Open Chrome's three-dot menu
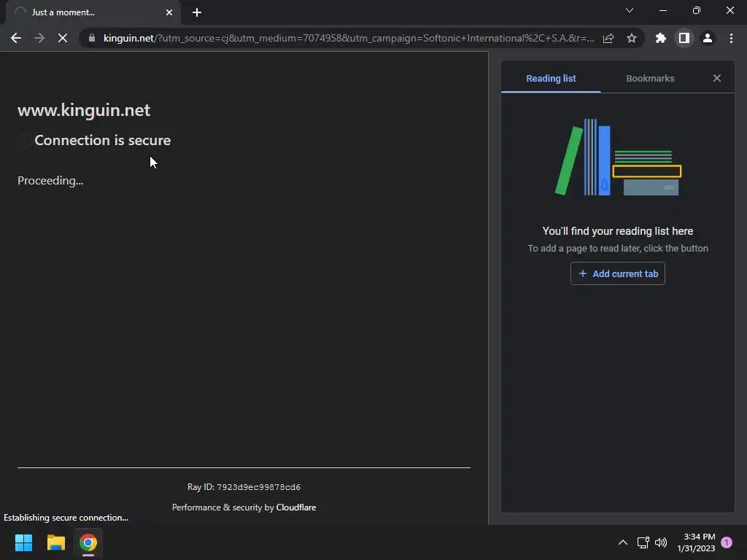Screen dimensions: 747x560 click(x=731, y=38)
